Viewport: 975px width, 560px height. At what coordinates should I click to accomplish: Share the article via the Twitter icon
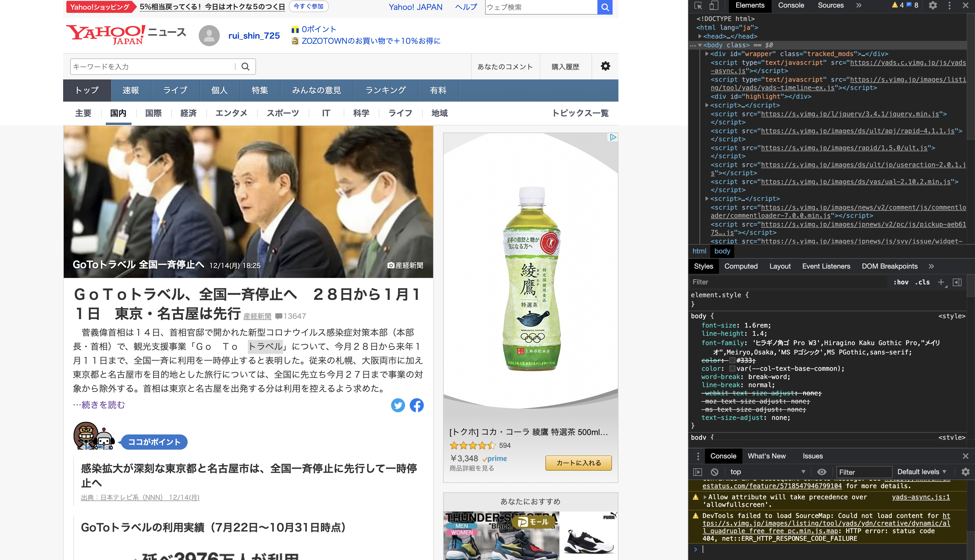click(398, 405)
